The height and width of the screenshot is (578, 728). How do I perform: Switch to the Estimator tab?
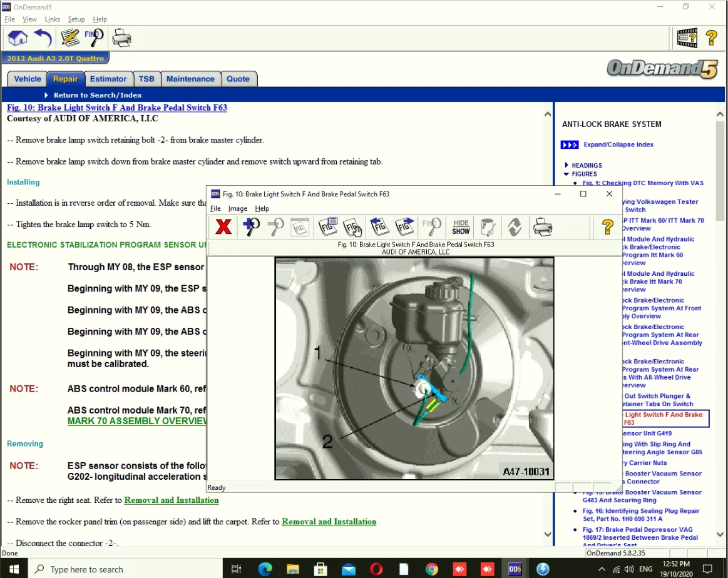pos(108,79)
